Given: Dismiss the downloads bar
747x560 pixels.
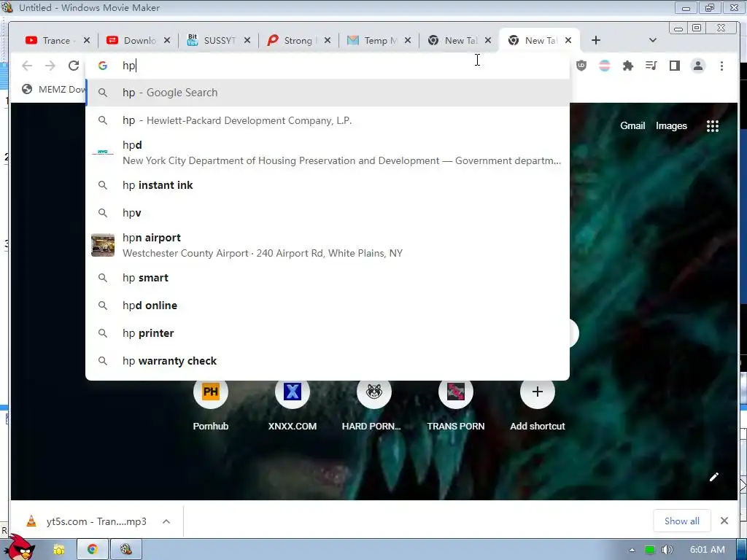Looking at the screenshot, I should coord(724,521).
